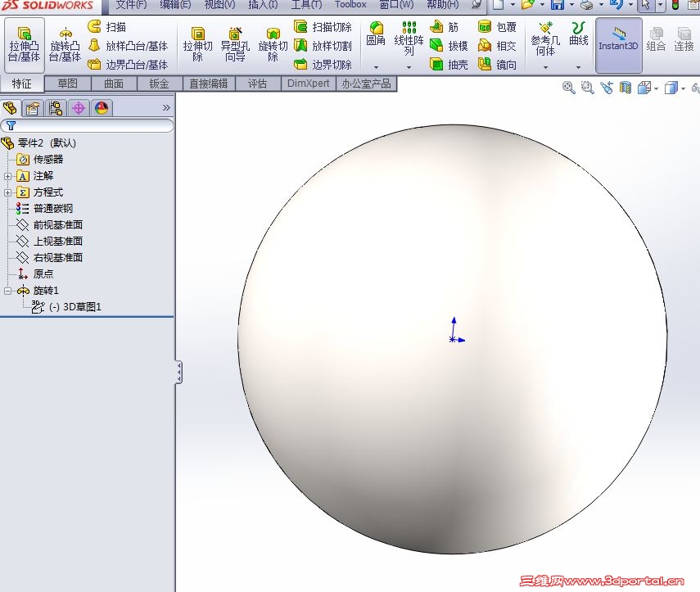The width and height of the screenshot is (700, 592).
Task: Expand the 圆角 fillet dropdown arrow
Action: click(376, 67)
